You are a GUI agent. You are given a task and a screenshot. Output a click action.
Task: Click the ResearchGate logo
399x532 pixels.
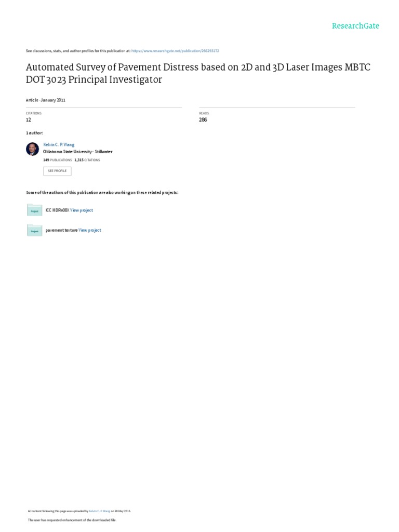point(355,26)
